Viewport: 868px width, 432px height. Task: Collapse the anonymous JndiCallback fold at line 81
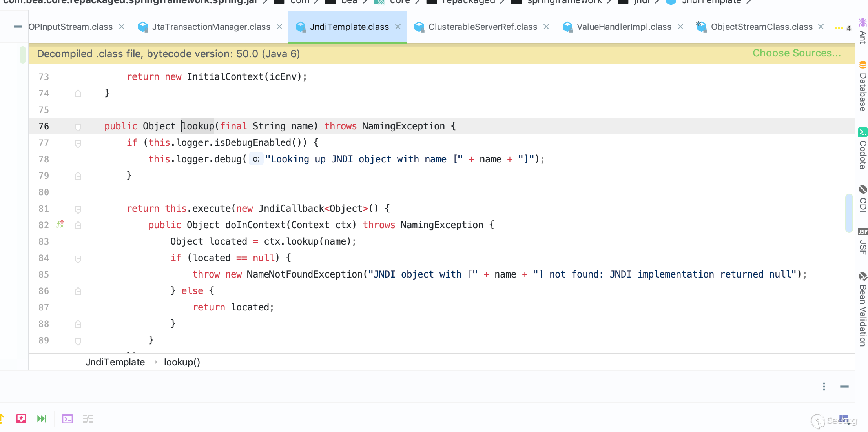click(x=78, y=209)
